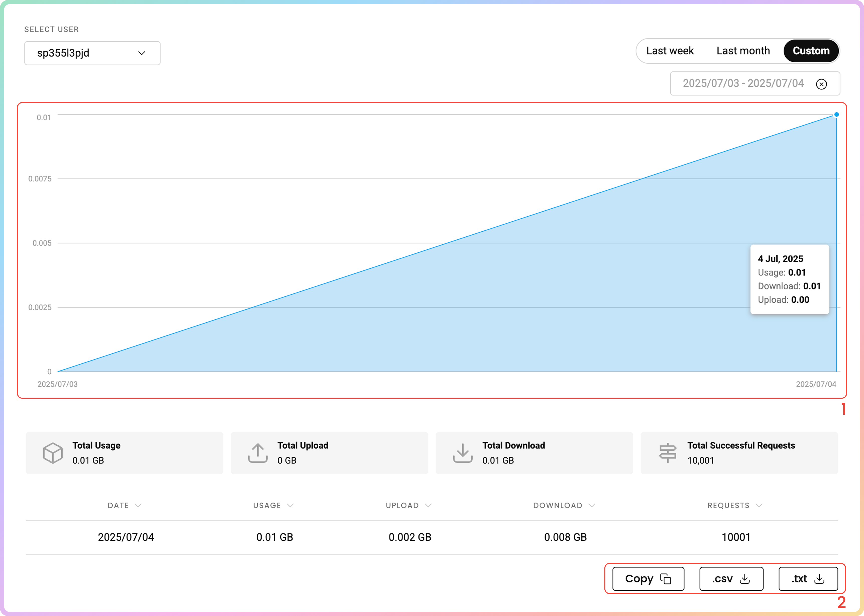Click the UPLOAD column chevron icon
Image resolution: width=864 pixels, height=616 pixels.
[428, 506]
